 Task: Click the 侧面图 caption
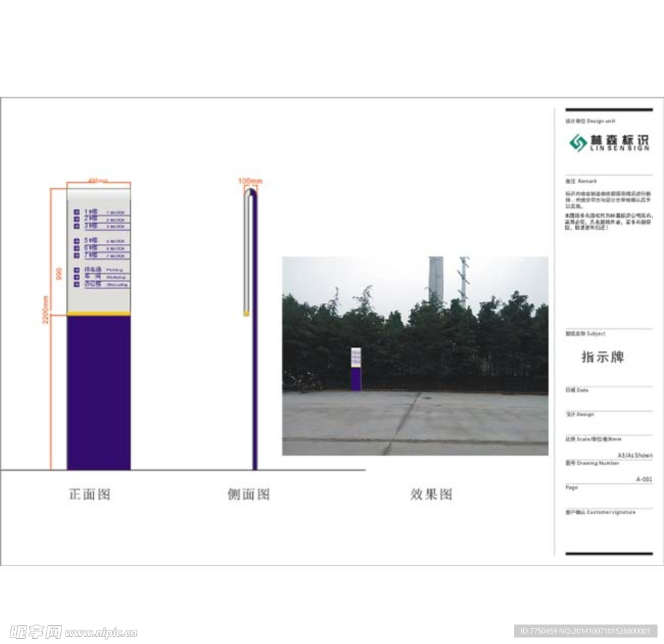248,494
